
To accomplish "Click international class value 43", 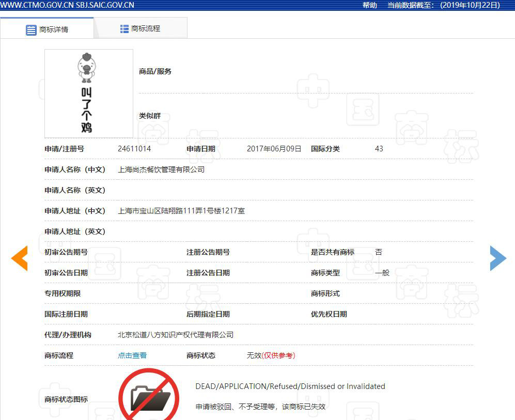I will 379,149.
